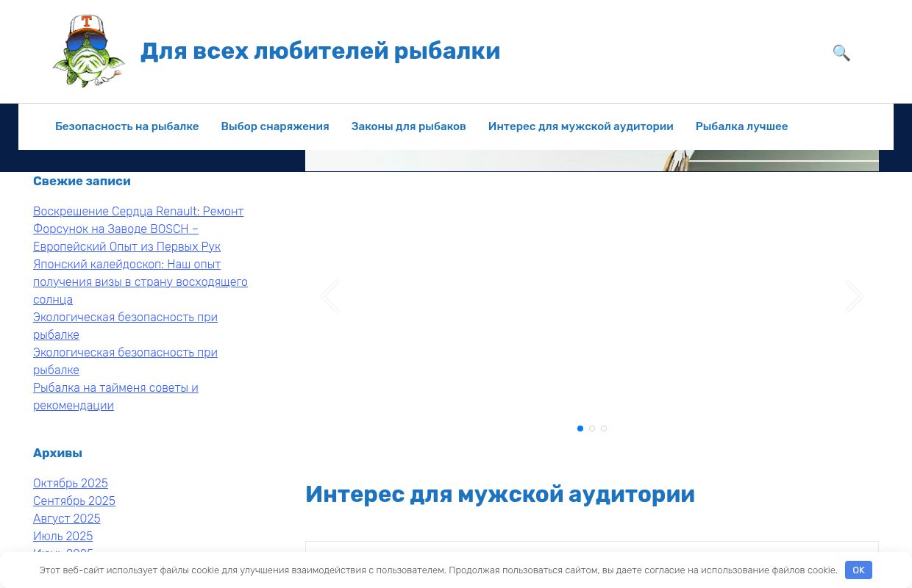The height and width of the screenshot is (588, 912).
Task: Navigate to Законы для рыбаков
Action: click(408, 126)
